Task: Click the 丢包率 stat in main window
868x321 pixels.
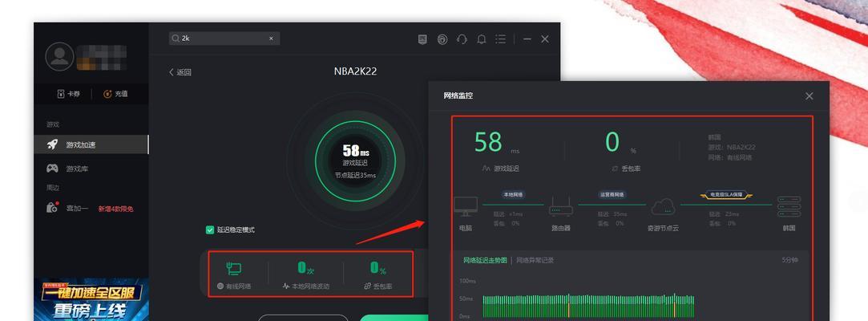Action: coord(378,275)
